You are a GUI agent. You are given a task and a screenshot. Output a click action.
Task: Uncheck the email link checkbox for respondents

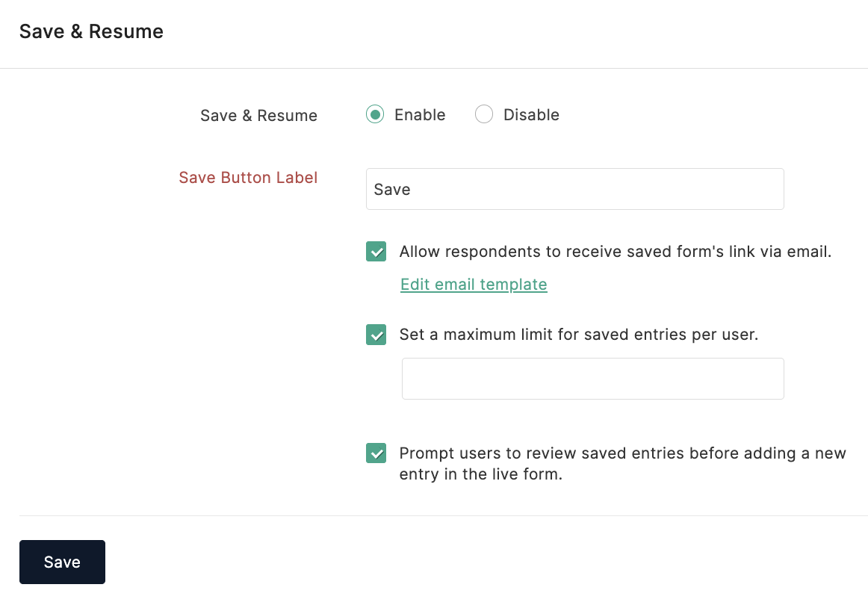pyautogui.click(x=376, y=252)
